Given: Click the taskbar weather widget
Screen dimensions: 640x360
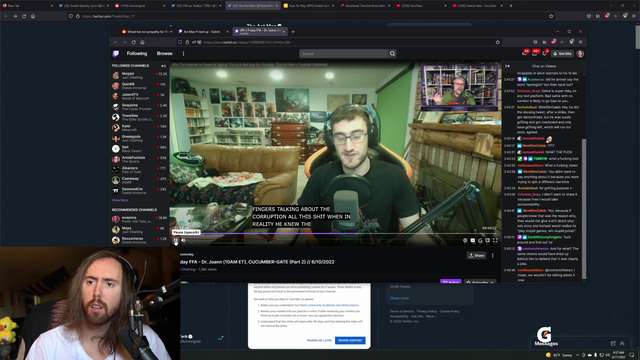Looking at the screenshot, I should pyautogui.click(x=559, y=355).
